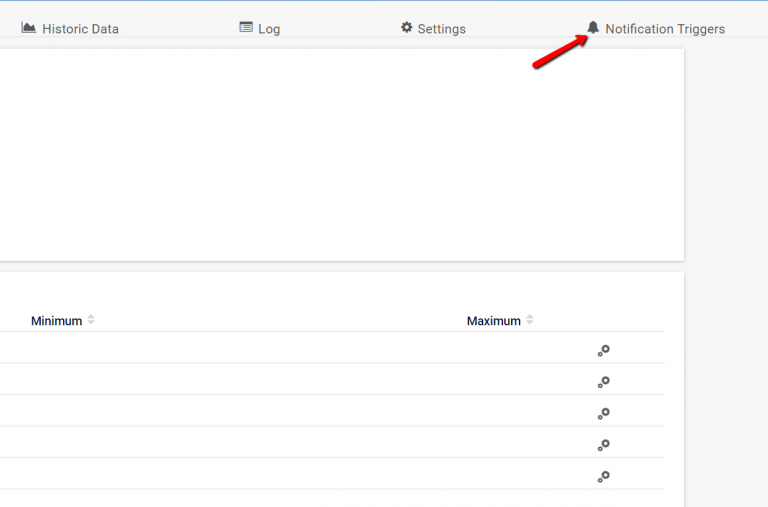The image size is (768, 507).
Task: Click the first table row's empty area
Action: point(300,348)
